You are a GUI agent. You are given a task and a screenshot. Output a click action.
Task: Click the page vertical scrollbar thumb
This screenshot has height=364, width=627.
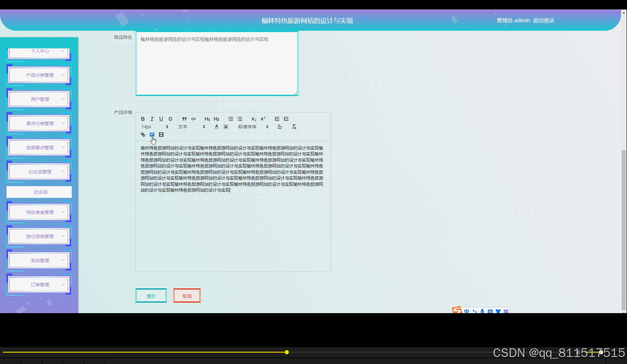624,230
